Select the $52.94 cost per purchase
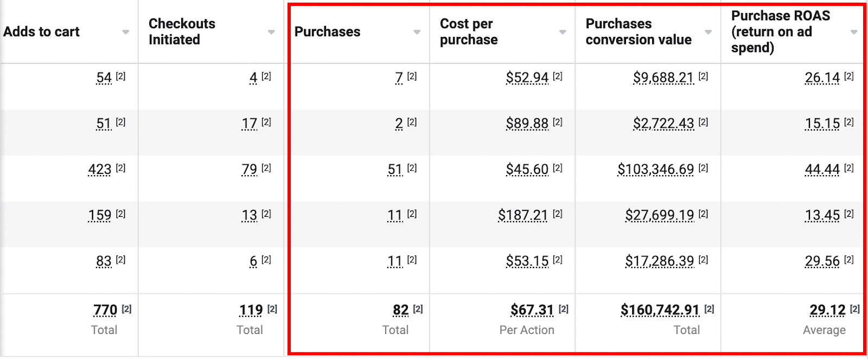This screenshot has height=359, width=868. click(x=527, y=78)
